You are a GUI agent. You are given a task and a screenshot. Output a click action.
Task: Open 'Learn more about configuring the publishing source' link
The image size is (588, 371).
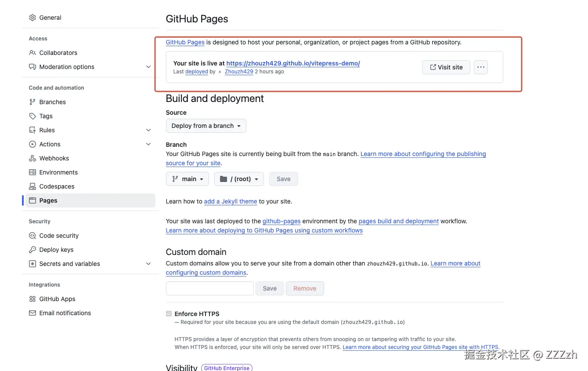[423, 154]
